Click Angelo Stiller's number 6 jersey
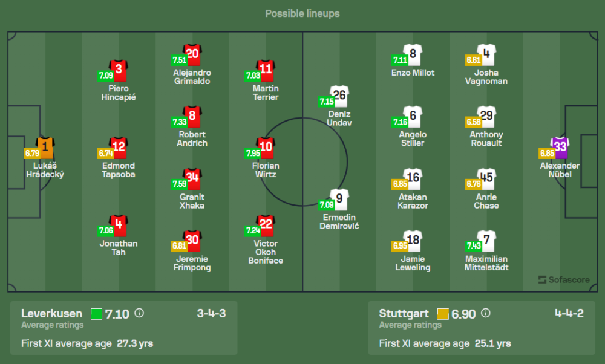 (x=413, y=116)
